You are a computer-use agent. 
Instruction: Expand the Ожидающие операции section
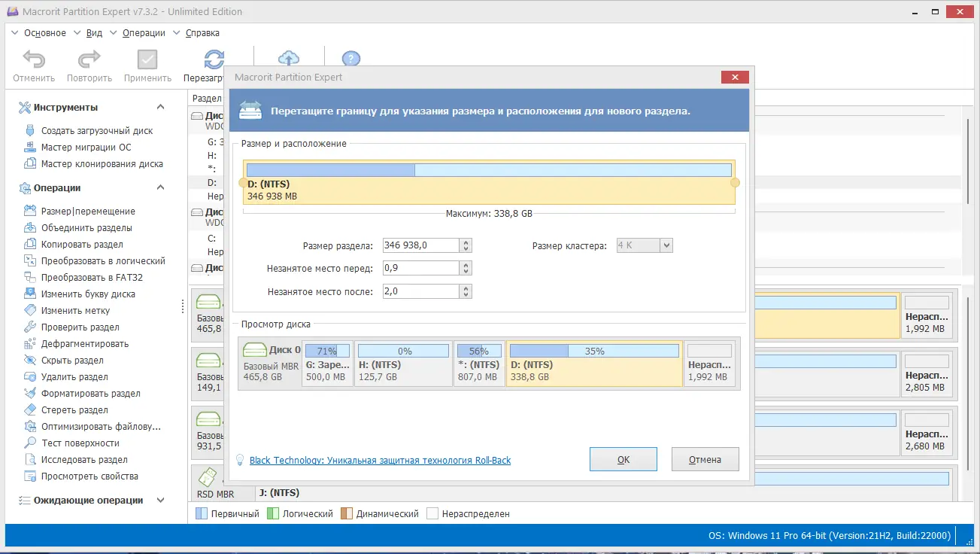click(160, 501)
